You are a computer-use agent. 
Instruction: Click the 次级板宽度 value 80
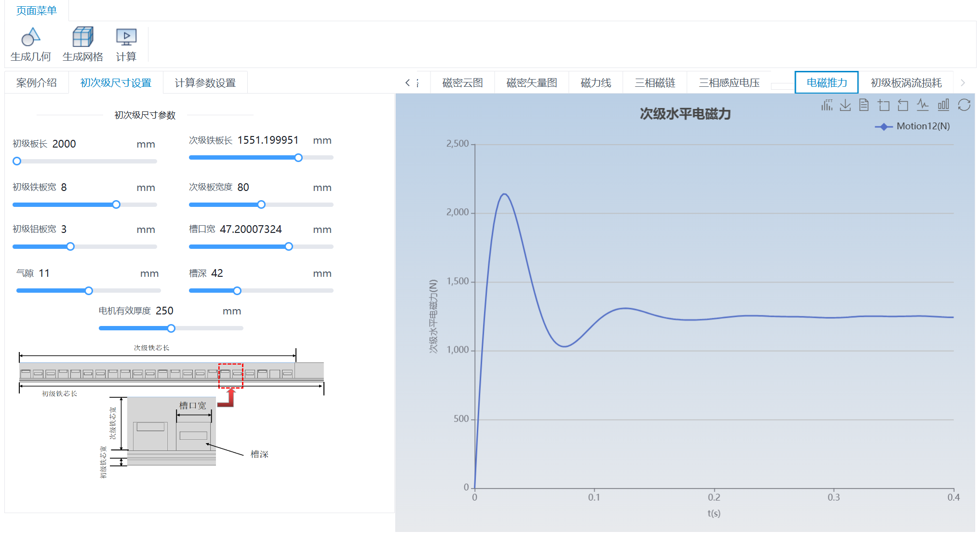(x=243, y=187)
